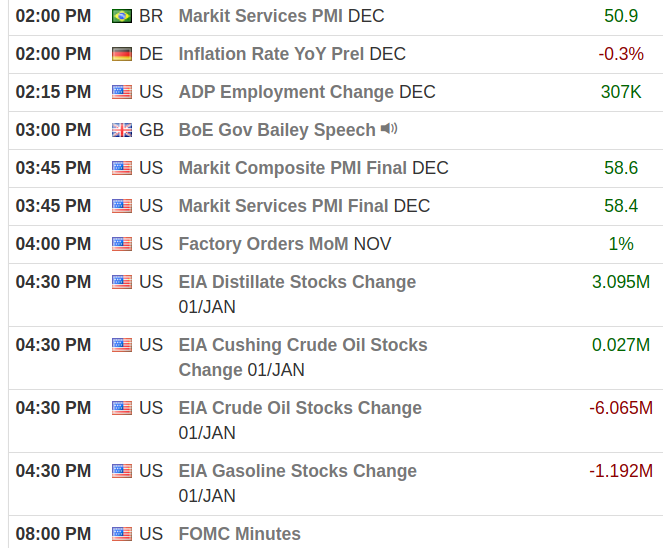Open Inflation Rate YoY Prel link
663x548 pixels.
272,54
